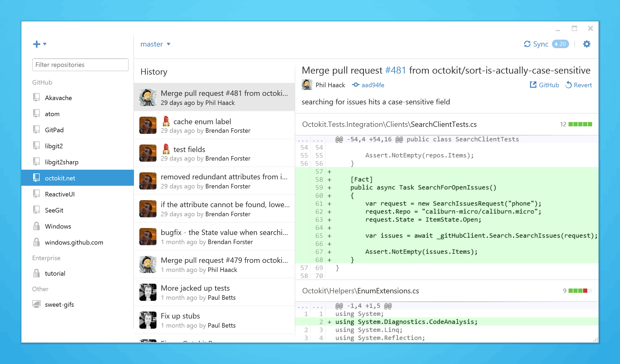620x364 pixels.
Task: Click lipstick emoji on cache enum label
Action: pyautogui.click(x=166, y=121)
